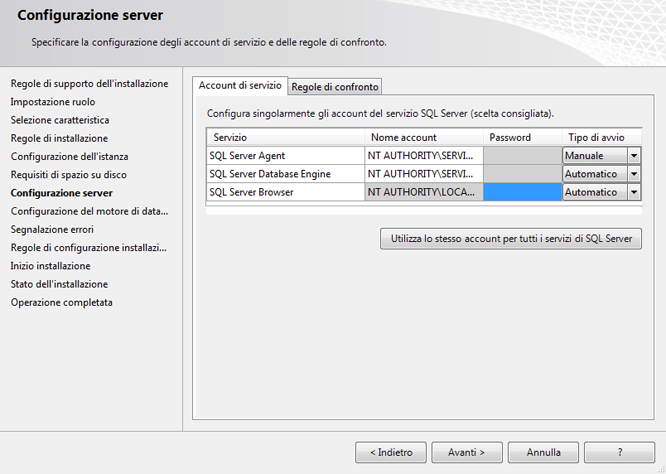Click Utilizza lo stesso account per tutti i servizi
666x474 pixels.
511,239
